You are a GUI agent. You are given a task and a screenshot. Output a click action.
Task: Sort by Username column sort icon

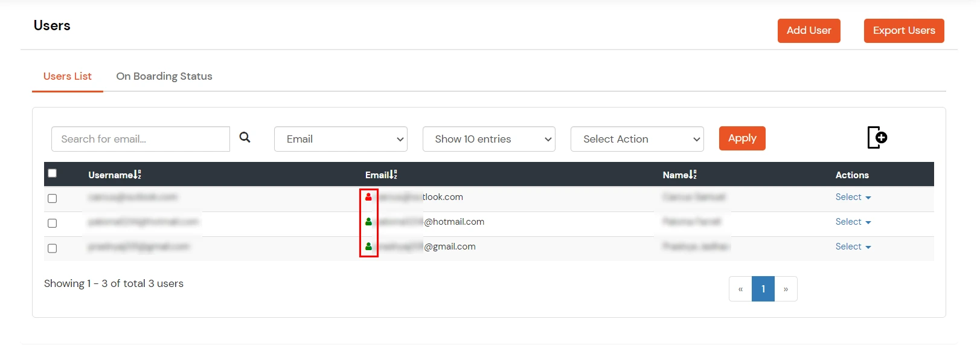click(137, 175)
